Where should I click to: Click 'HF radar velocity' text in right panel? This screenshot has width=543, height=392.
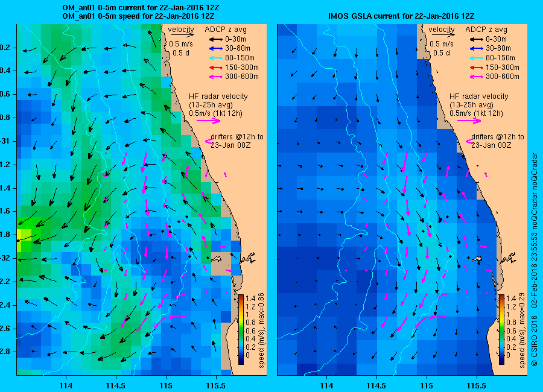(479, 96)
